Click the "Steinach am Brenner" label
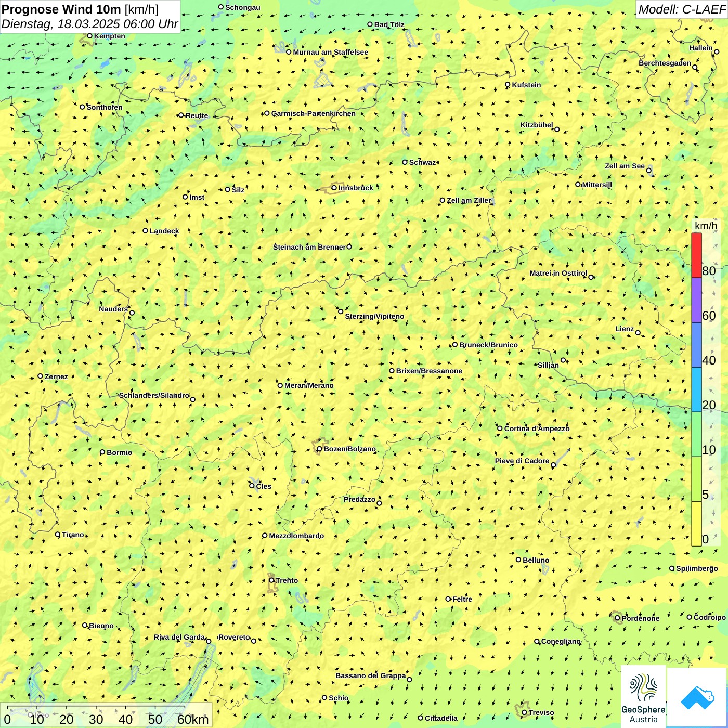Viewport: 728px width, 728px height. (x=309, y=247)
